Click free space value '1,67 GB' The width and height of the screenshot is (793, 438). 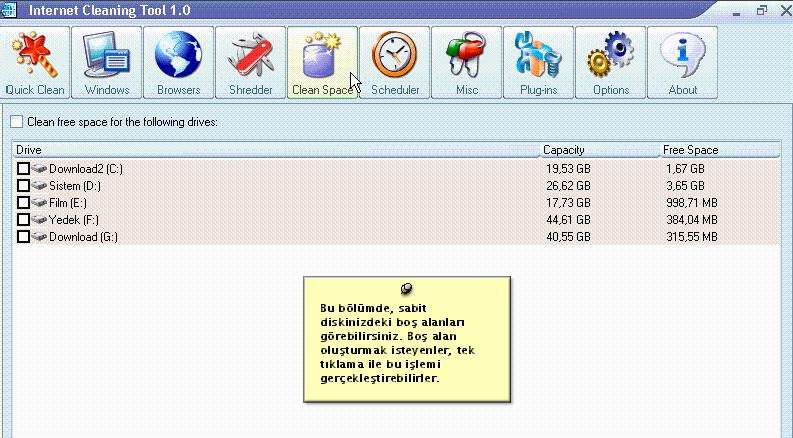[685, 169]
